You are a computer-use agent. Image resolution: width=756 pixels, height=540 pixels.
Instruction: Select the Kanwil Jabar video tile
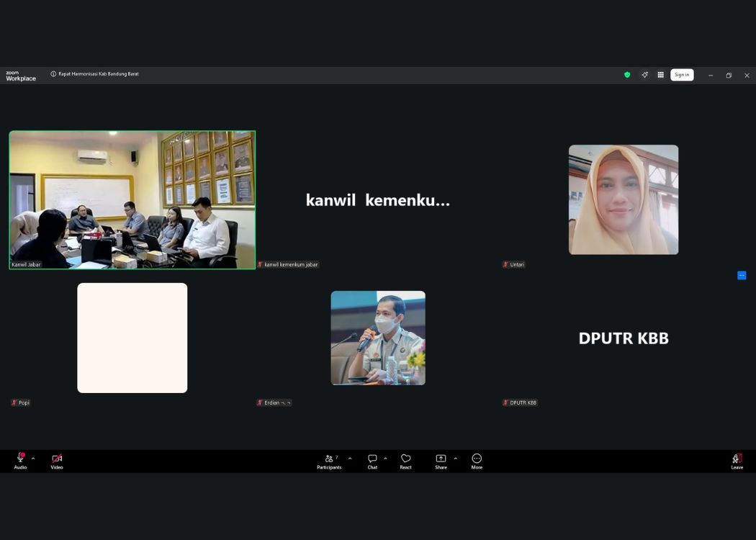[132, 199]
